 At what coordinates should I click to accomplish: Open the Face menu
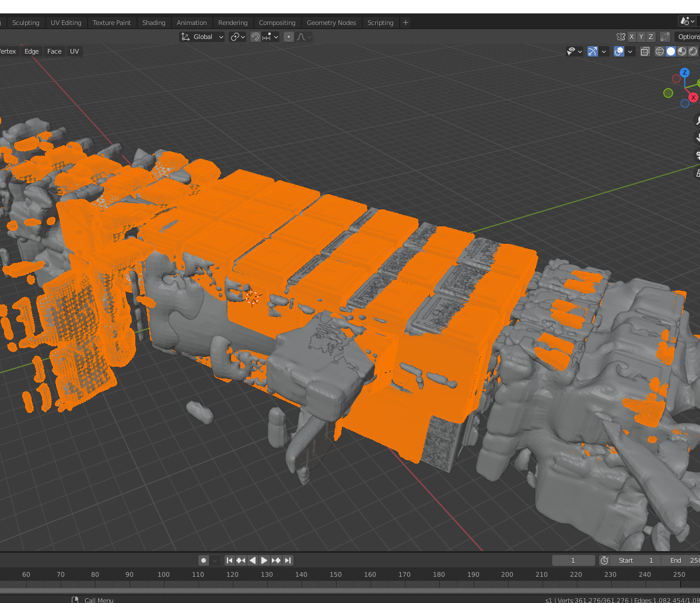click(x=54, y=51)
